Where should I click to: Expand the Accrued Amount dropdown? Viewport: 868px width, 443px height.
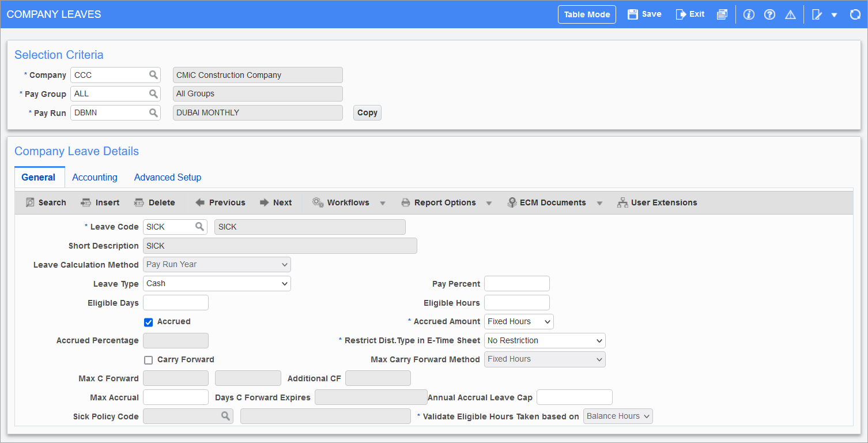518,321
